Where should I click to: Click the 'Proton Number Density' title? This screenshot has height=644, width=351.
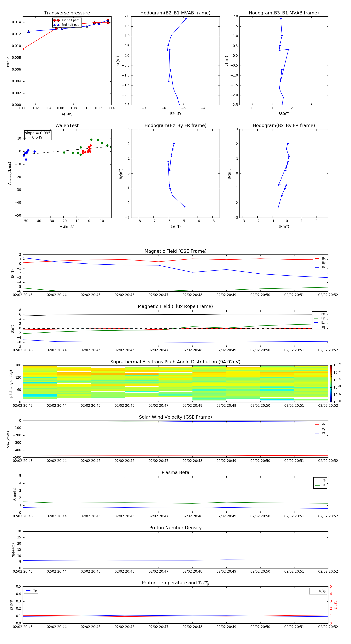[x=175, y=528]
